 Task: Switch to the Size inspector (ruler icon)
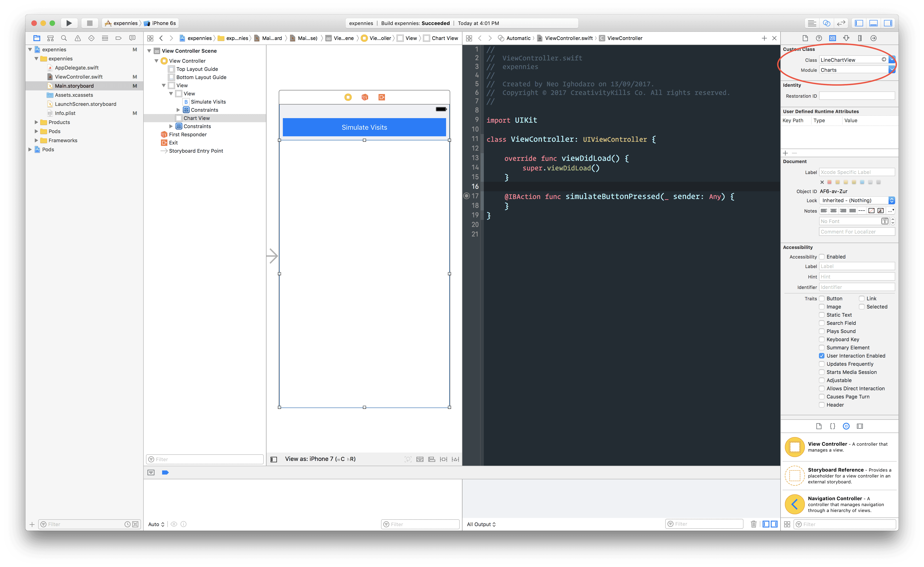click(860, 38)
